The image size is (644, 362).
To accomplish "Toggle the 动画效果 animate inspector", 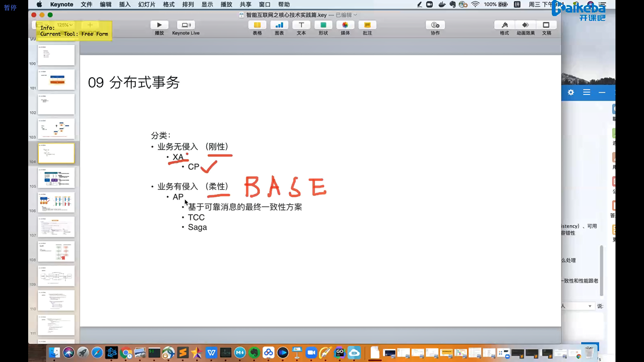I will 526,25.
